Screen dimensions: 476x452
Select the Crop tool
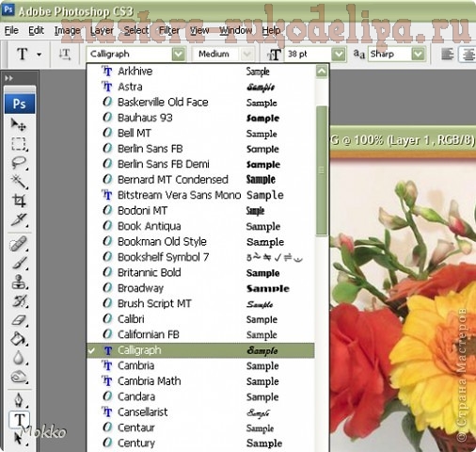pyautogui.click(x=19, y=201)
